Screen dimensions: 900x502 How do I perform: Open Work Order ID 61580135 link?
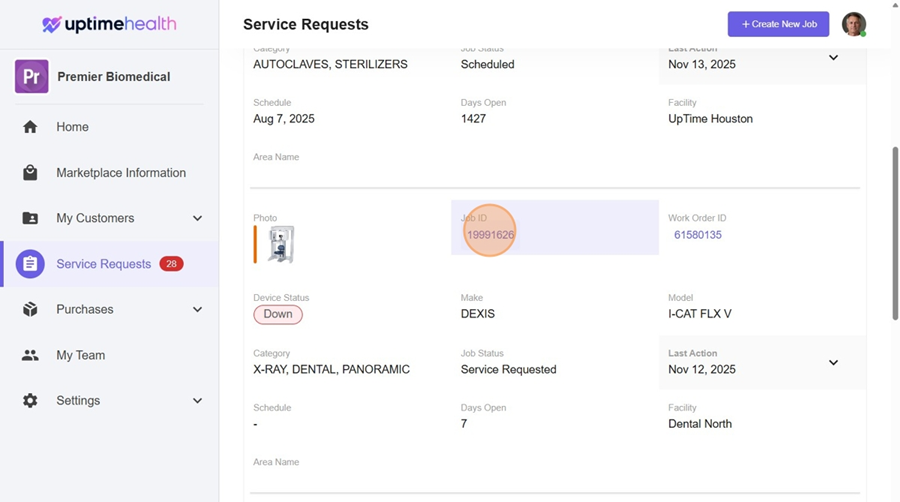(697, 235)
